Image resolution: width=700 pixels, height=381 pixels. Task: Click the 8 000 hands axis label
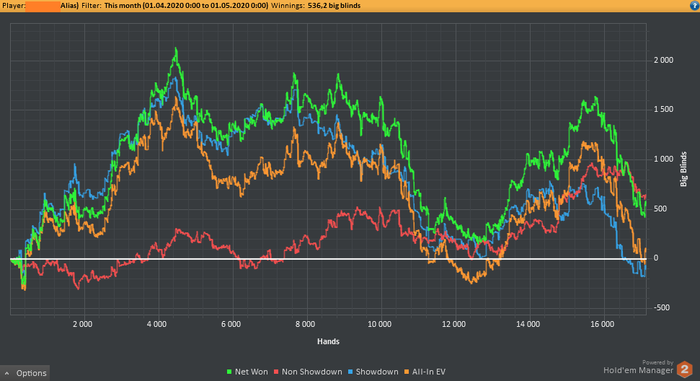pyautogui.click(x=305, y=324)
